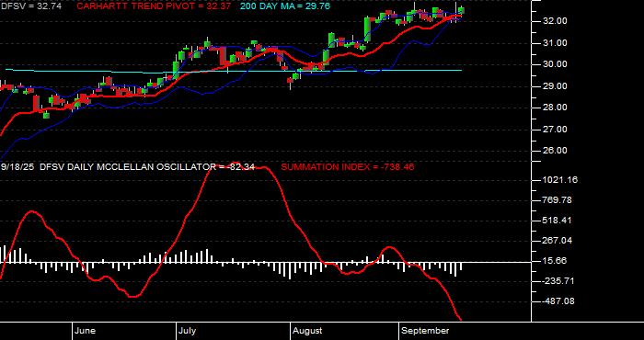Click the 769.78 oscillator axis value
Image resolution: width=644 pixels, height=340 pixels.
click(558, 200)
